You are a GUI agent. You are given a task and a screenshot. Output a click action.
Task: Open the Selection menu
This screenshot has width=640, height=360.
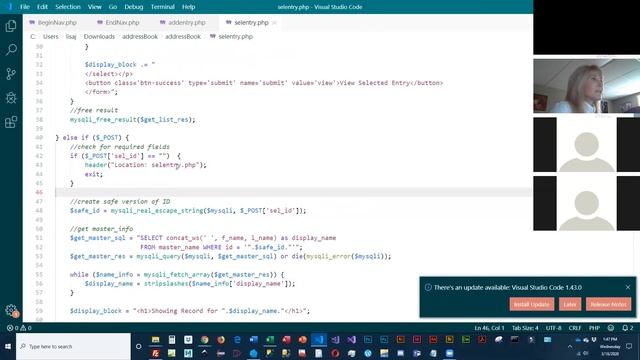(68, 7)
